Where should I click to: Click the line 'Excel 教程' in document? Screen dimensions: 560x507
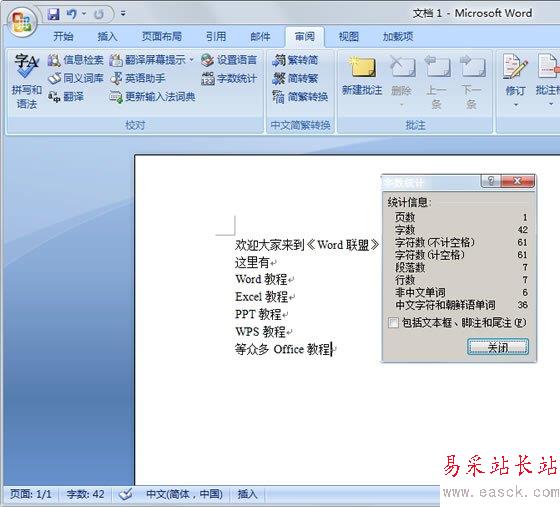click(261, 297)
